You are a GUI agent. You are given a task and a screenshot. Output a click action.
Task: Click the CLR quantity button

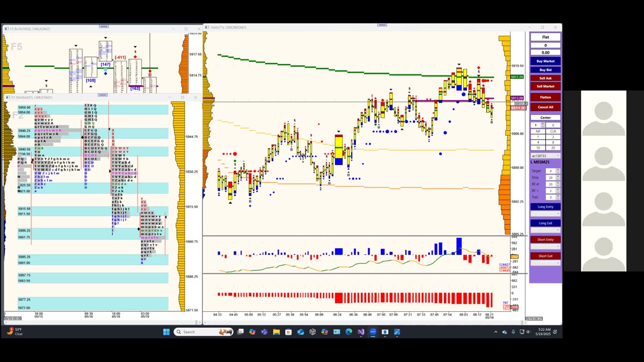[x=553, y=131]
